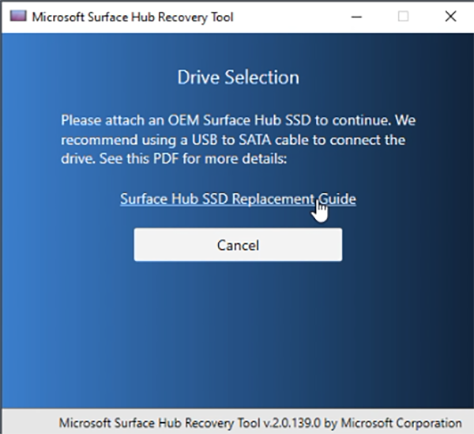Click the 'Please attach an OEM Surface Hub SSD' text

coord(186,120)
